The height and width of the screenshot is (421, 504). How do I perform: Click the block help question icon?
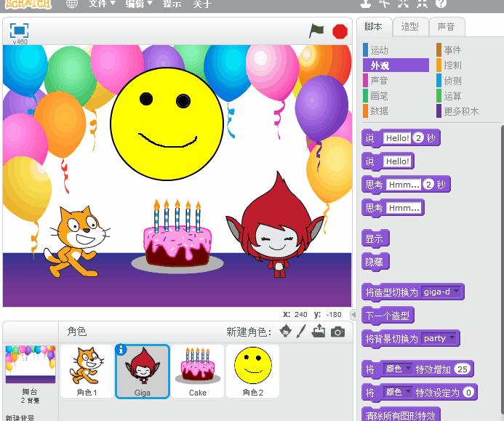441,3
